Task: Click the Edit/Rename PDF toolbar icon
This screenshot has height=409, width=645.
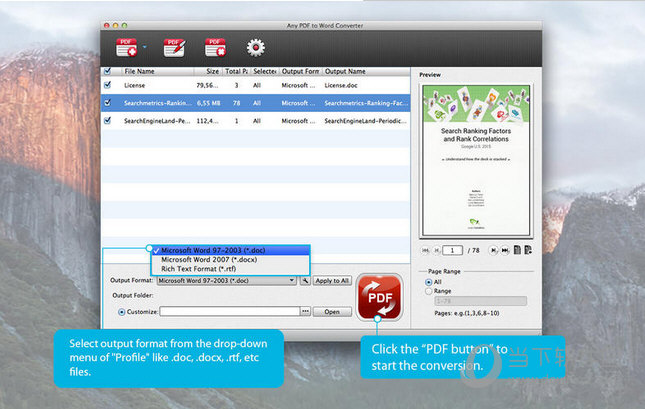Action: click(x=174, y=47)
